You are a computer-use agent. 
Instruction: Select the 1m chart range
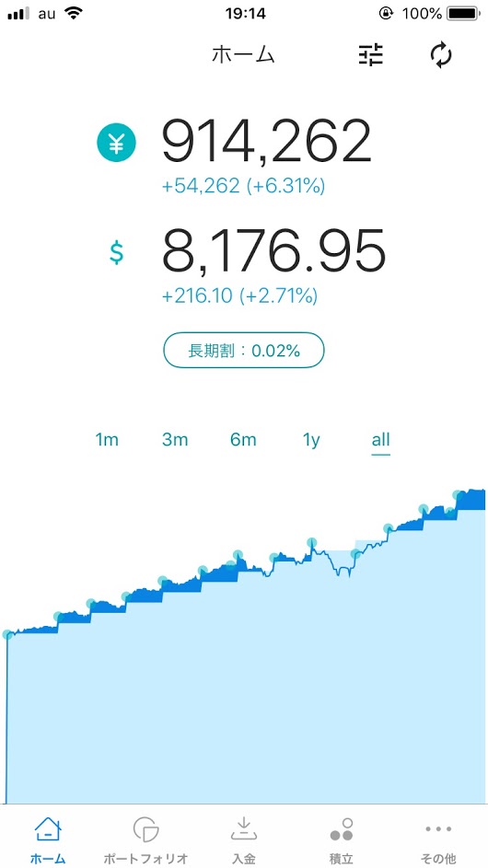(107, 440)
